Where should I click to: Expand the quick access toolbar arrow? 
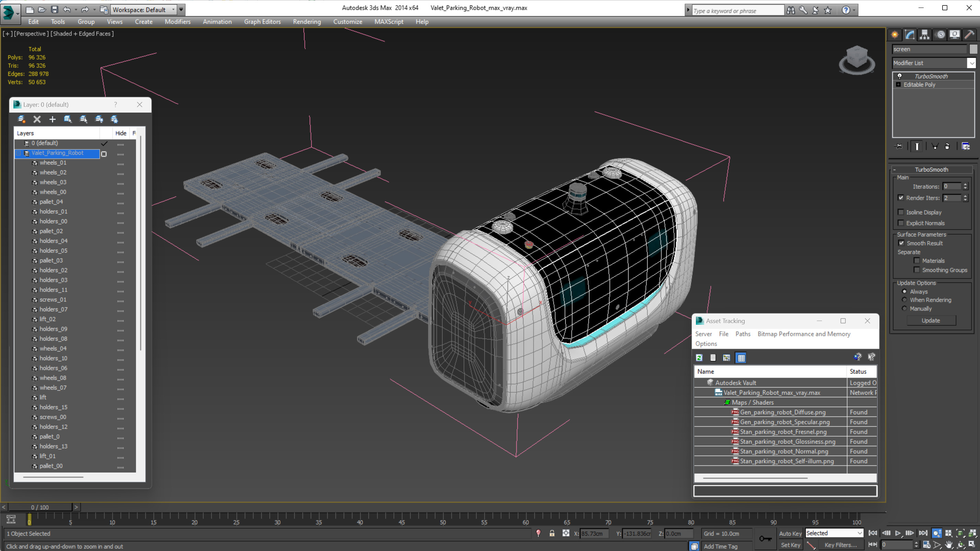point(181,10)
